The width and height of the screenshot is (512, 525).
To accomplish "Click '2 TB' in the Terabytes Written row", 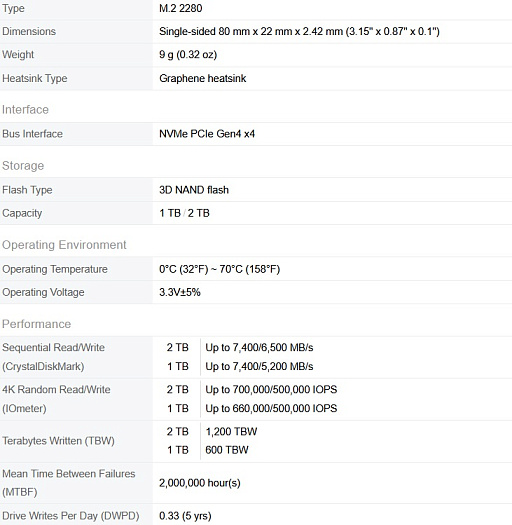I will [x=177, y=432].
